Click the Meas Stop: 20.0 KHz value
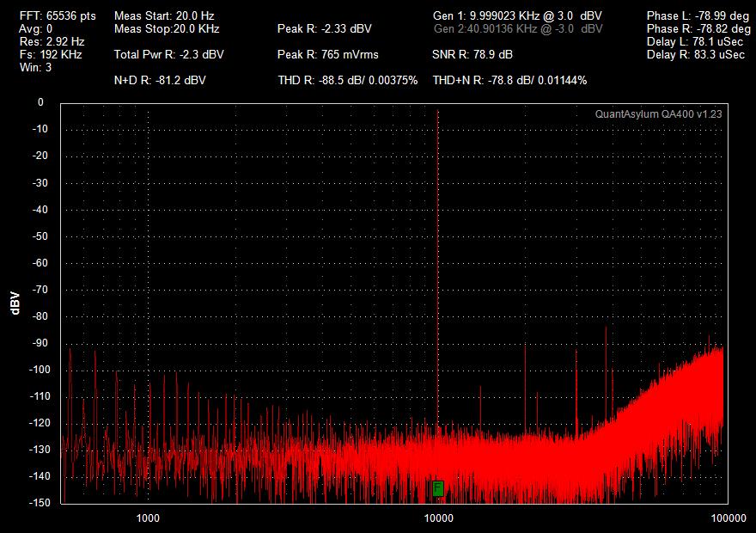This screenshot has height=533, width=756. (x=167, y=29)
